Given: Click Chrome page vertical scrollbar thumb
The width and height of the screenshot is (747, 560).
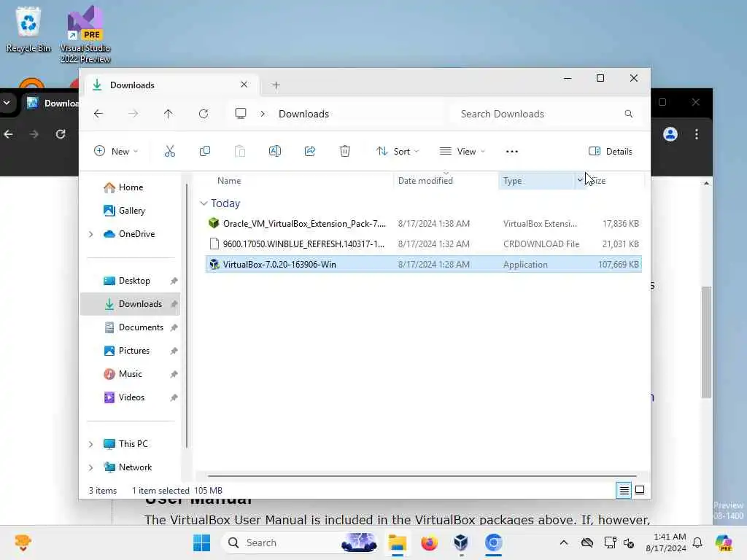Looking at the screenshot, I should (706, 342).
